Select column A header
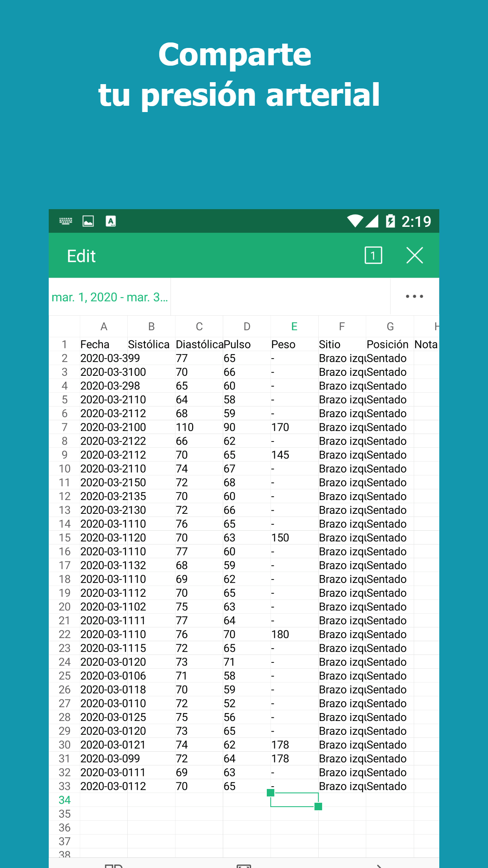Image resolution: width=488 pixels, height=868 pixels. (x=104, y=326)
